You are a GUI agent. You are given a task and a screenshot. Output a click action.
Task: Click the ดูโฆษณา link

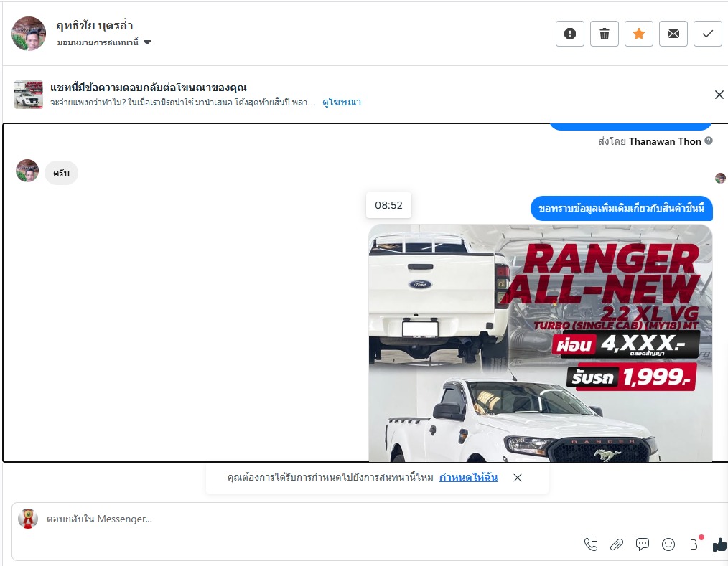tap(341, 103)
